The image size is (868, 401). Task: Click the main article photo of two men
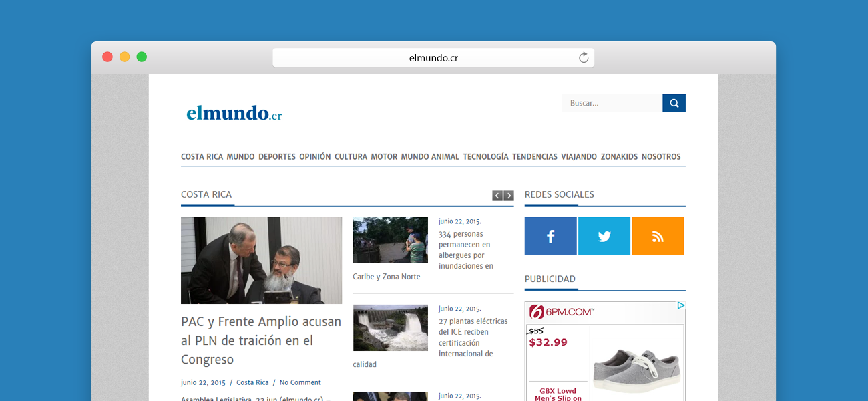tap(261, 261)
